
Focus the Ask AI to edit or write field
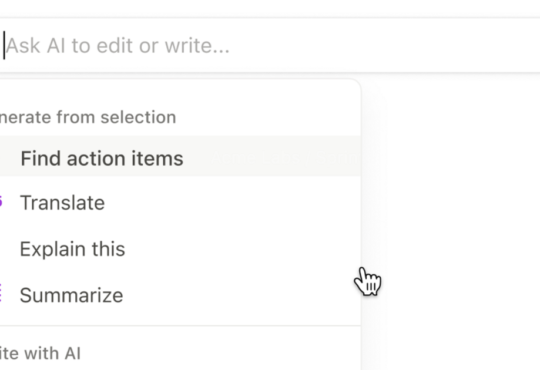click(270, 45)
